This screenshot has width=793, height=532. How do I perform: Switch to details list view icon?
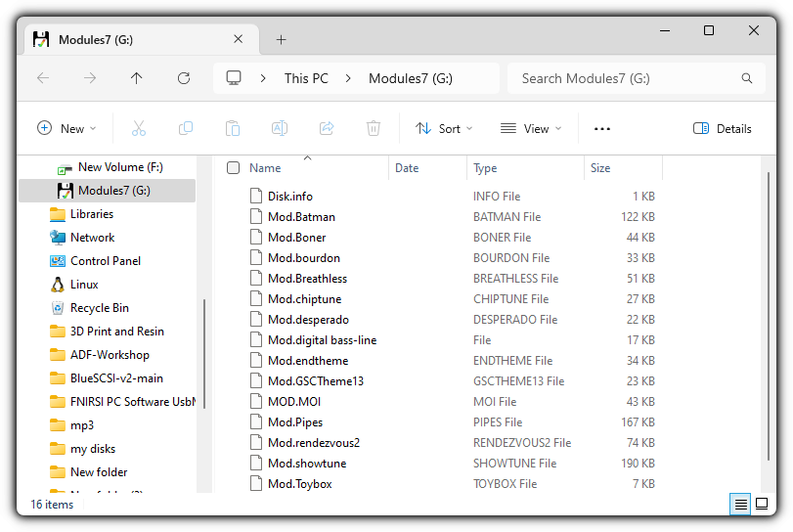click(x=740, y=505)
